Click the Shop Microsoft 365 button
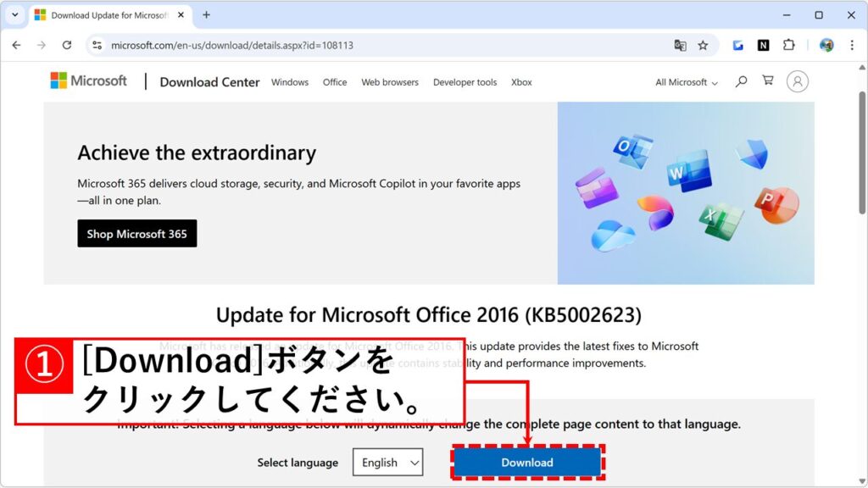868x488 pixels. point(137,234)
